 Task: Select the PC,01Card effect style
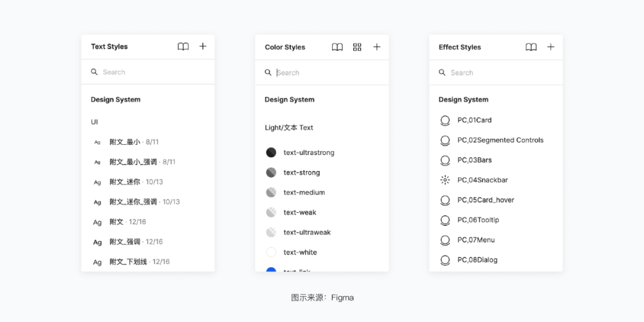tap(475, 120)
